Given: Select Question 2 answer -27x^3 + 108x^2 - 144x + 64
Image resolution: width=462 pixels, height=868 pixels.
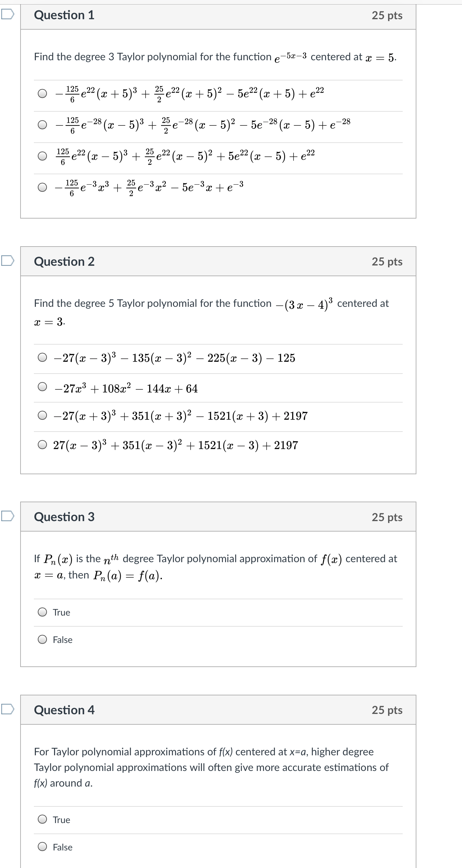Looking at the screenshot, I should click(42, 387).
